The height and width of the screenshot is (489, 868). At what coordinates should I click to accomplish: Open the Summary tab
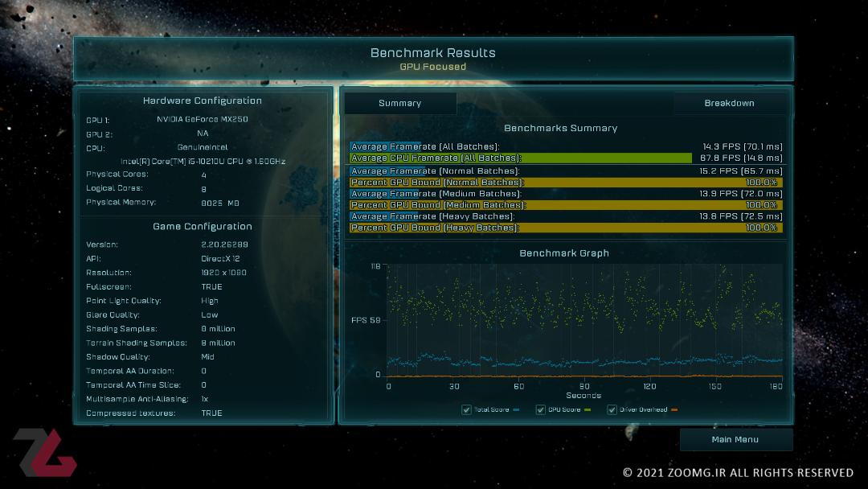coord(400,103)
